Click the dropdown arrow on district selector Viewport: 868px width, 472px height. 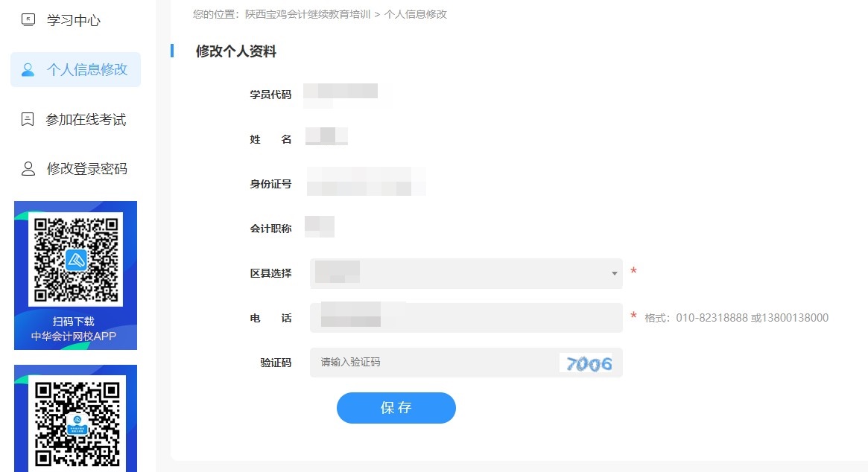click(613, 273)
